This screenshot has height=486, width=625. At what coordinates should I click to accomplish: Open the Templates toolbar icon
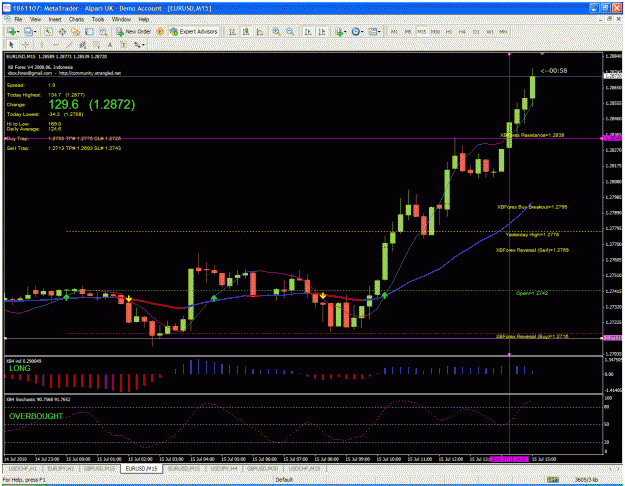(x=373, y=31)
